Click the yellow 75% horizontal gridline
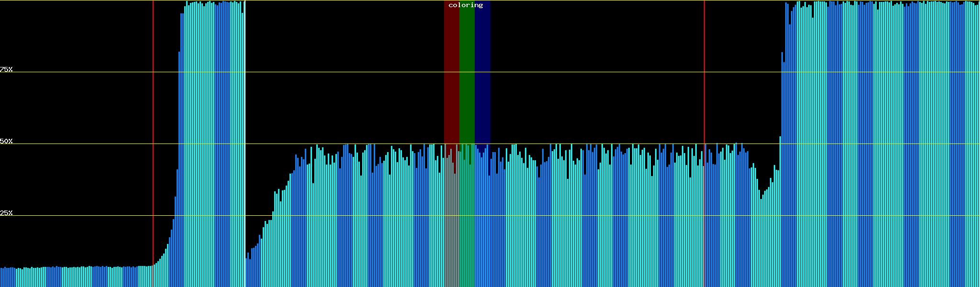The width and height of the screenshot is (980, 287). click(x=574, y=72)
